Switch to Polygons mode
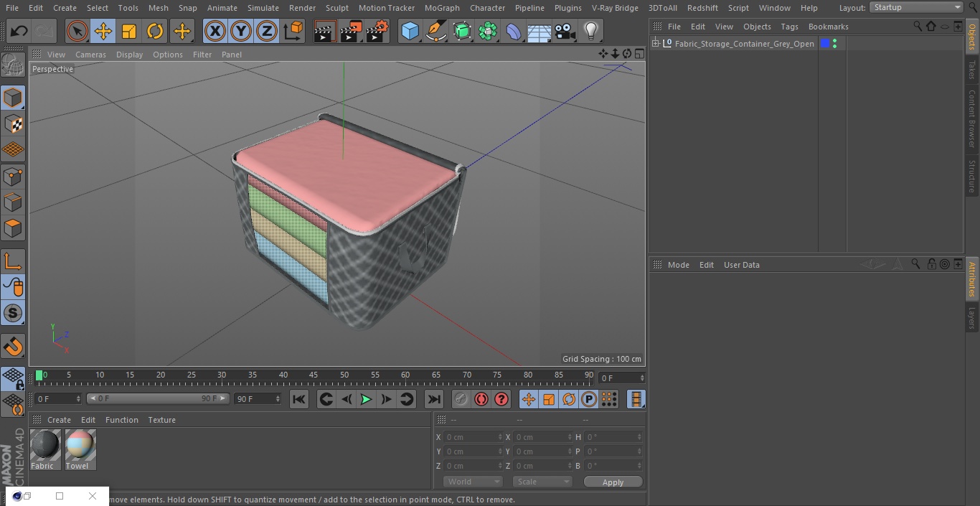The height and width of the screenshot is (506, 980). [x=13, y=229]
